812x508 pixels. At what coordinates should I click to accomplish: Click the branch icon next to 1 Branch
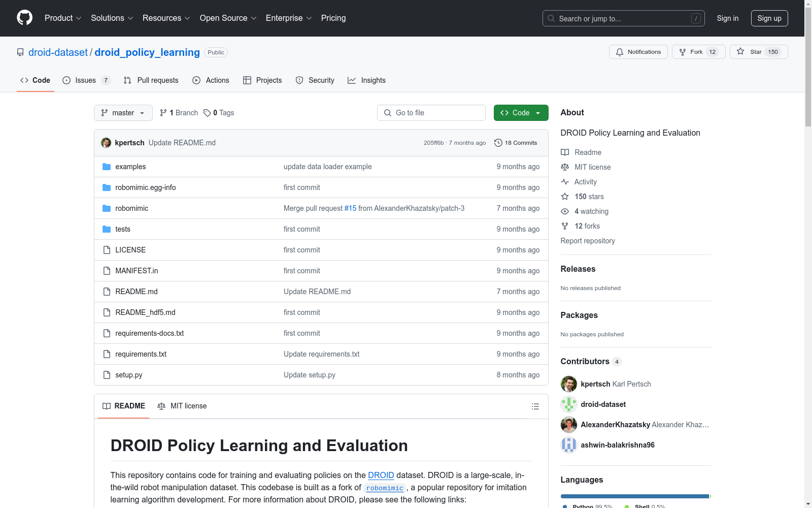tap(163, 113)
